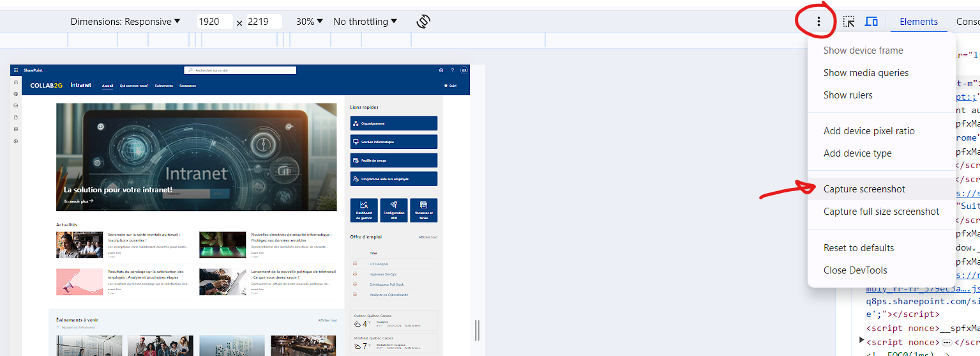Click the q8ps.sharepoint.com link in code

click(x=923, y=302)
